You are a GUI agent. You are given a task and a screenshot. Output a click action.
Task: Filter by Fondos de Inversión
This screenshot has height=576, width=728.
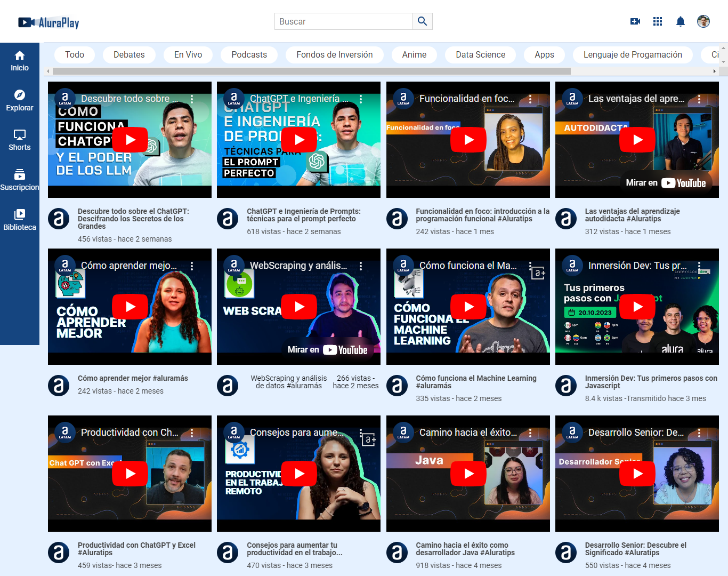(x=335, y=54)
